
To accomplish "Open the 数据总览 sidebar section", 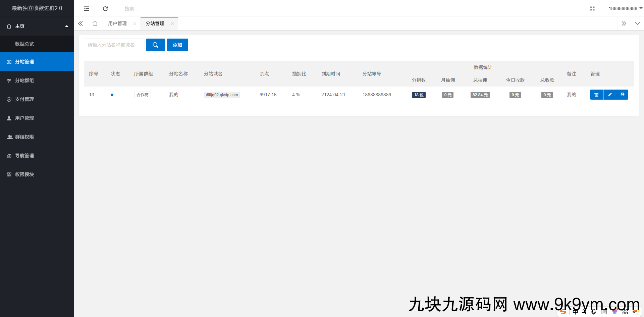I will click(x=24, y=44).
